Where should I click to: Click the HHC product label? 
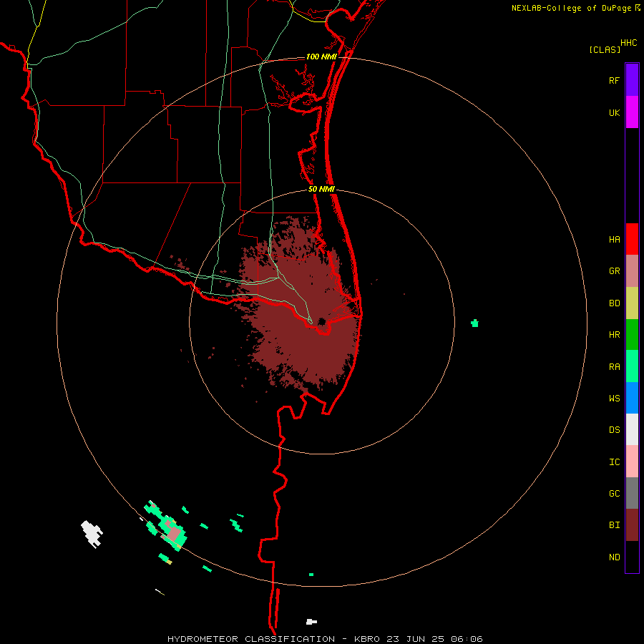[628, 43]
